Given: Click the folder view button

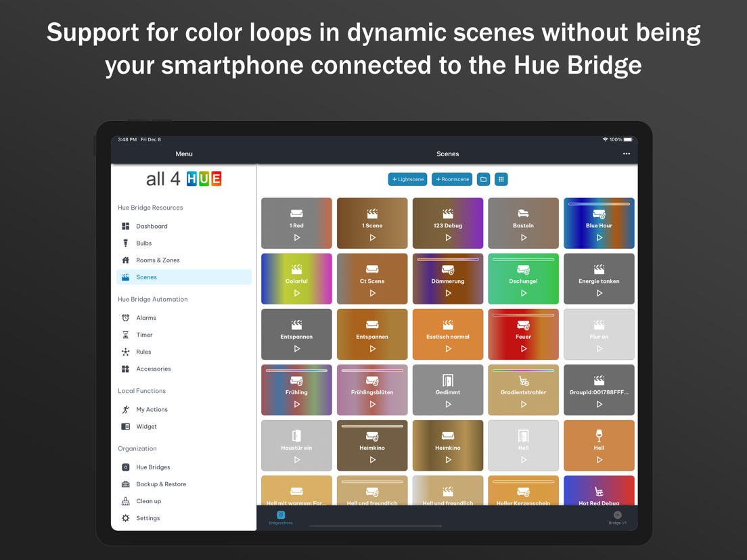Looking at the screenshot, I should tap(483, 179).
